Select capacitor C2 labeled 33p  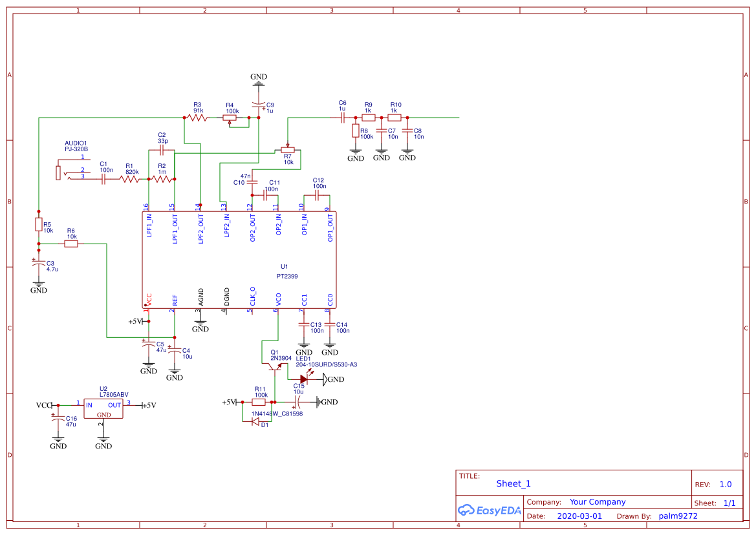click(x=161, y=151)
